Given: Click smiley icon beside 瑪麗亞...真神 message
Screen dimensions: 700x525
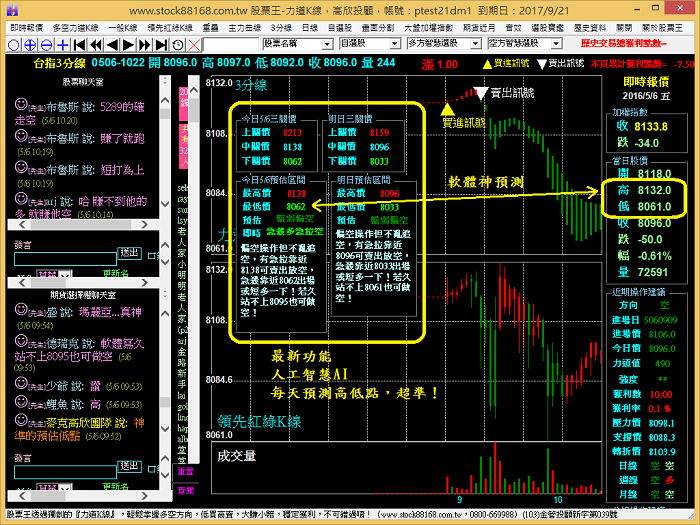Looking at the screenshot, I should pyautogui.click(x=21, y=309).
